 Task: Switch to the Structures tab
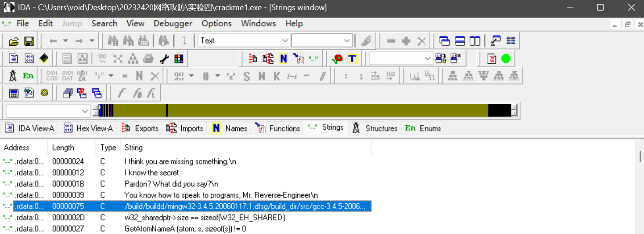(375, 128)
